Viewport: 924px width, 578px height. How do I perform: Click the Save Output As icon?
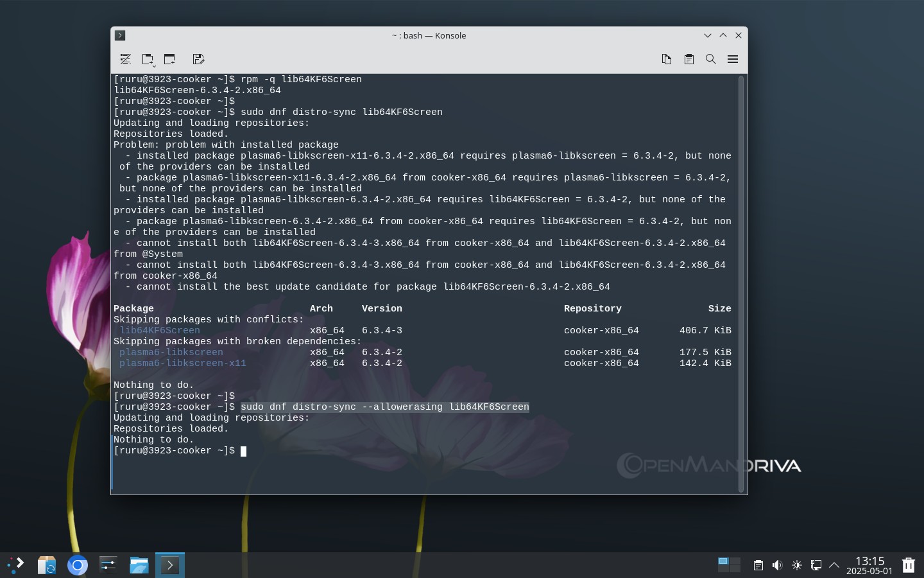click(198, 59)
